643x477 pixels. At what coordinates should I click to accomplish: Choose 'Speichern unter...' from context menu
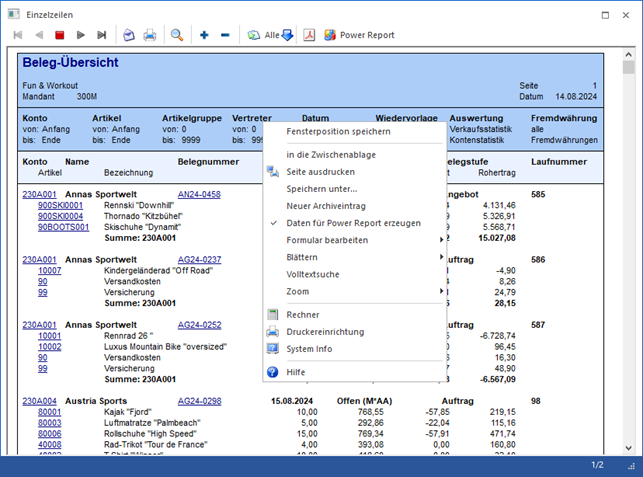[x=321, y=189]
